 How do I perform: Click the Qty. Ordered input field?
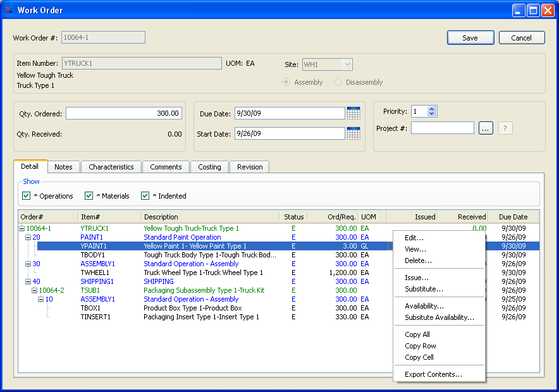[123, 114]
